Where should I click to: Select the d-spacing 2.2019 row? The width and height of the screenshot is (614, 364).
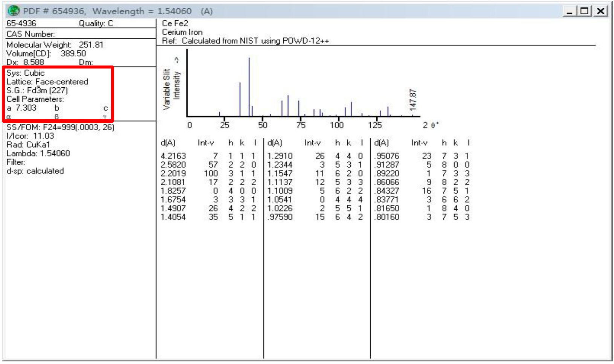pyautogui.click(x=209, y=173)
